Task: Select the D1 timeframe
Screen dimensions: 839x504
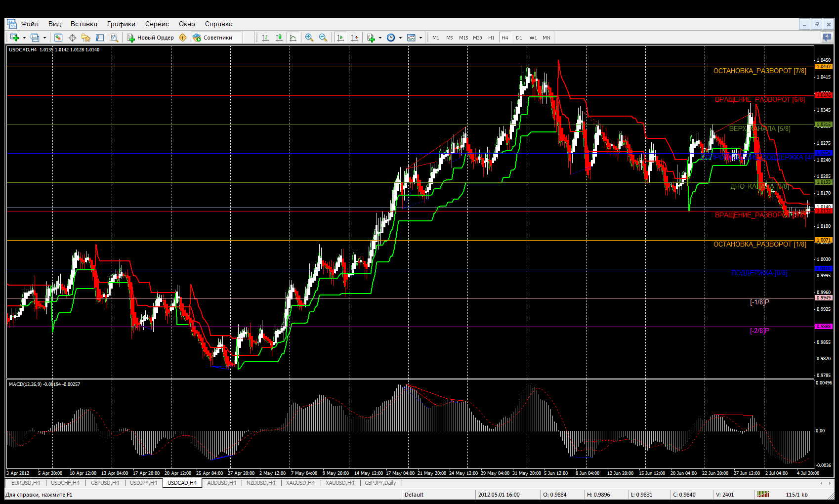Action: [x=519, y=38]
